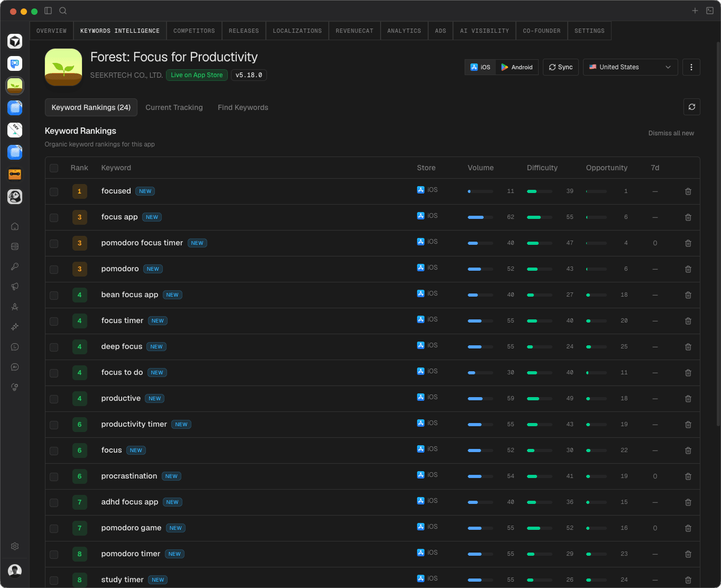Go to the AI Visibility tab
721x588 pixels.
(484, 31)
